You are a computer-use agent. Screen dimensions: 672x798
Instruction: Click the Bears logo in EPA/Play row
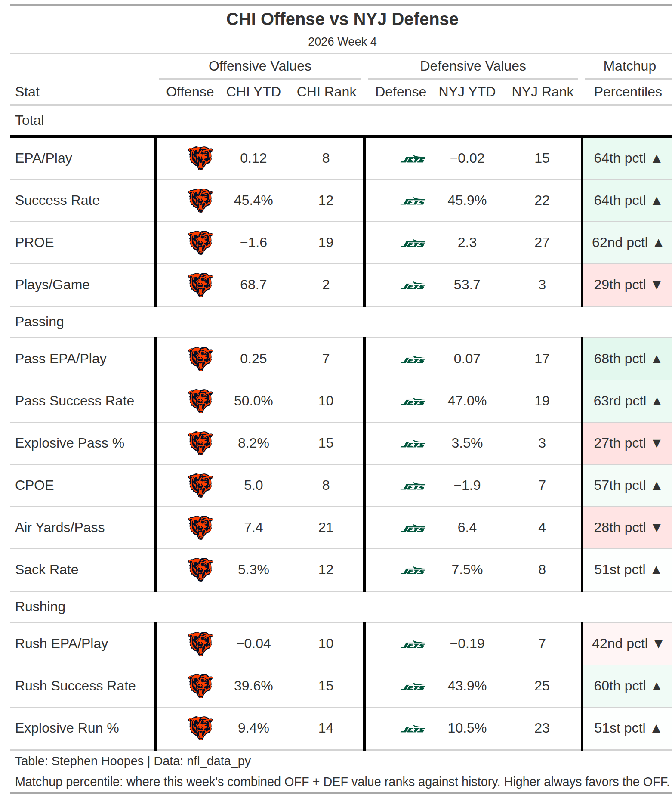coord(200,158)
